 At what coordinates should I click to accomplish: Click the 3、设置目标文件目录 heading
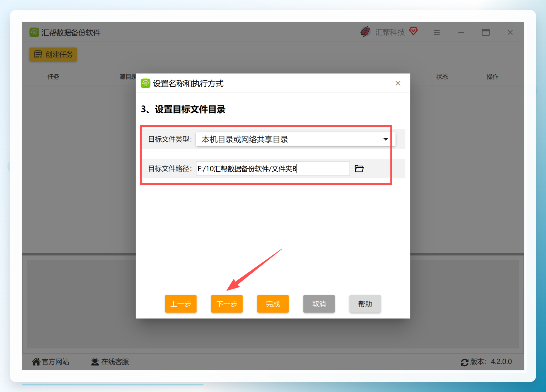click(x=183, y=109)
